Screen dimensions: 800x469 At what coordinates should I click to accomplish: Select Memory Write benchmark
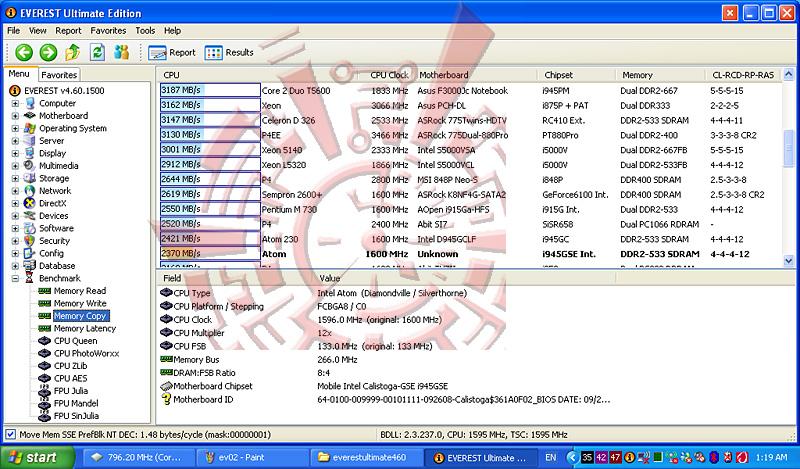tap(80, 303)
